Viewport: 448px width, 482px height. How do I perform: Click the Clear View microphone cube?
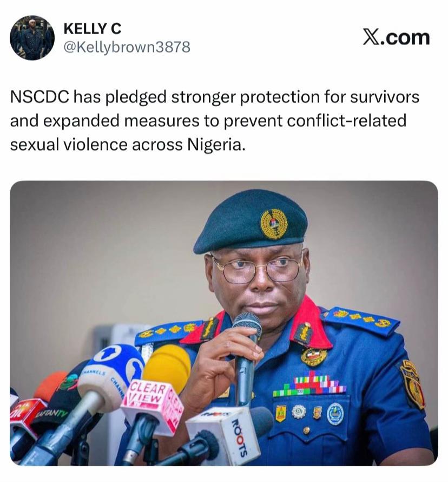click(152, 405)
